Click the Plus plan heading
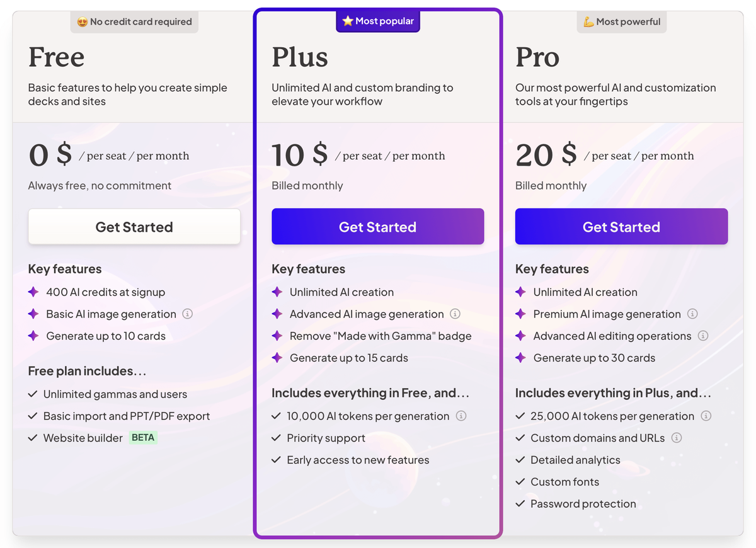 [300, 57]
